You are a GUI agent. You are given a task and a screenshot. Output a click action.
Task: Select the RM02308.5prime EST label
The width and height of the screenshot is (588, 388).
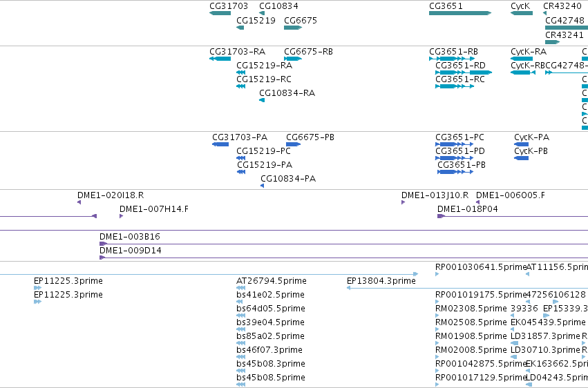click(x=471, y=309)
